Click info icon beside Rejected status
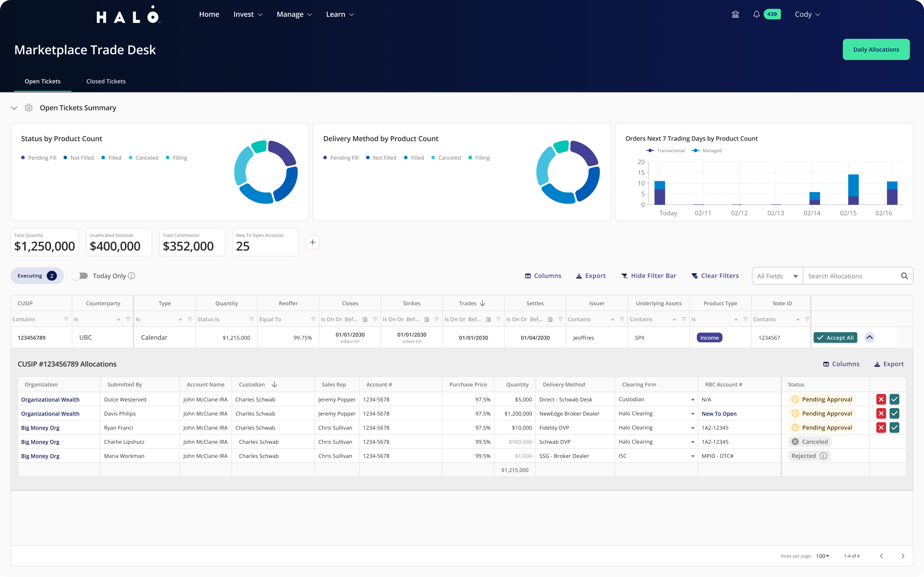 point(823,456)
